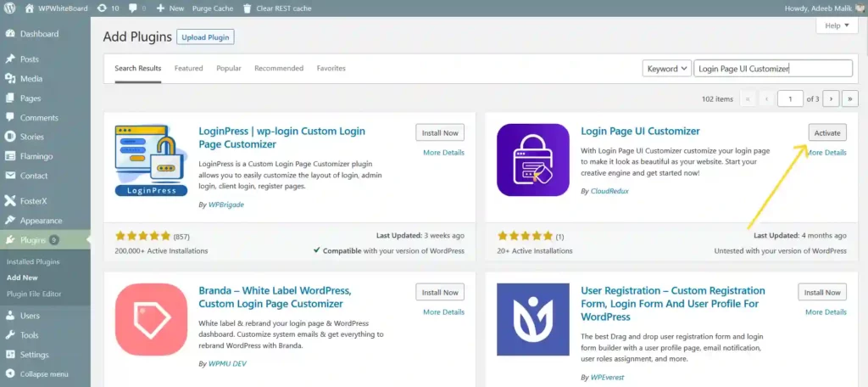Switch to the Recommended tab

coord(279,68)
